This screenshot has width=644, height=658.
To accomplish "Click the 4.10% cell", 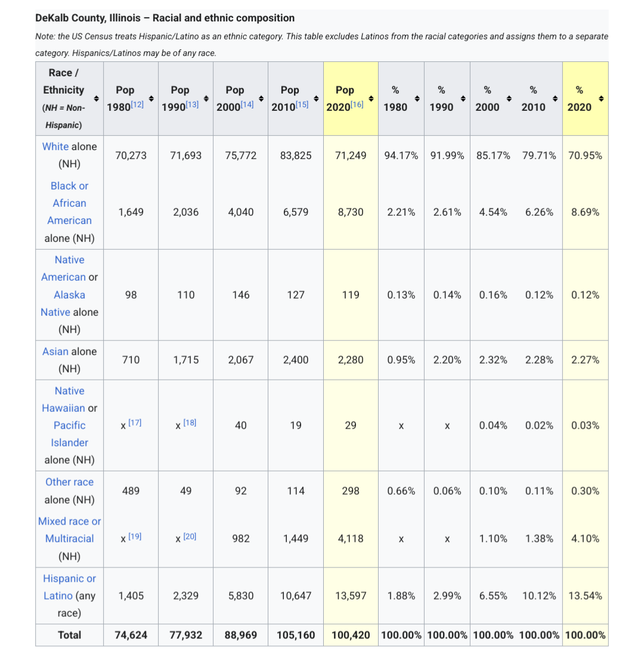I will point(585,538).
